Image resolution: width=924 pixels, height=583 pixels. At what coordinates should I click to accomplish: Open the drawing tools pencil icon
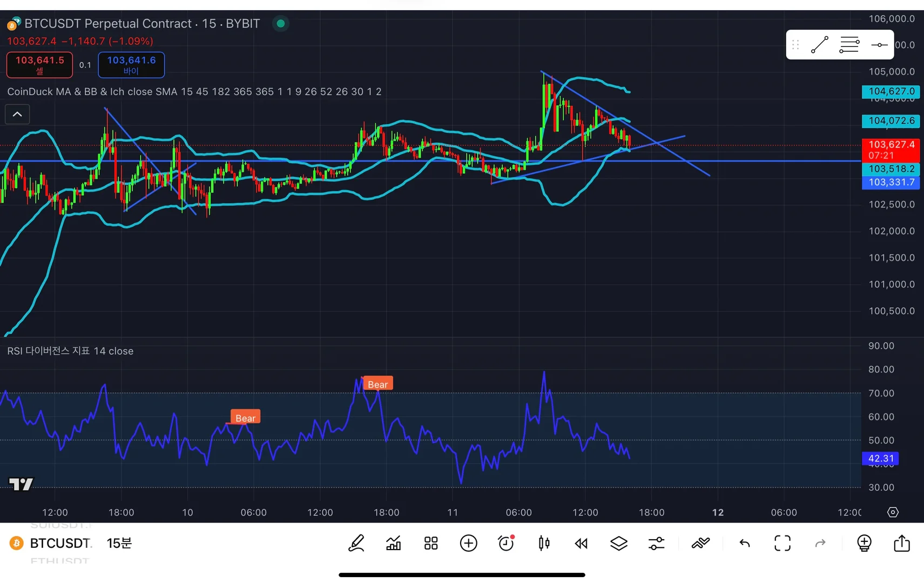coord(356,543)
